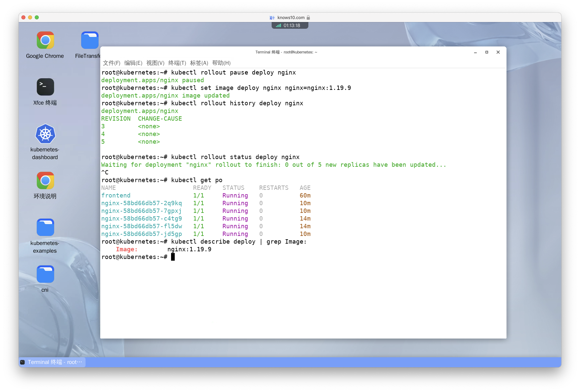The width and height of the screenshot is (580, 392).
Task: Click the frontend pod name
Action: [116, 195]
